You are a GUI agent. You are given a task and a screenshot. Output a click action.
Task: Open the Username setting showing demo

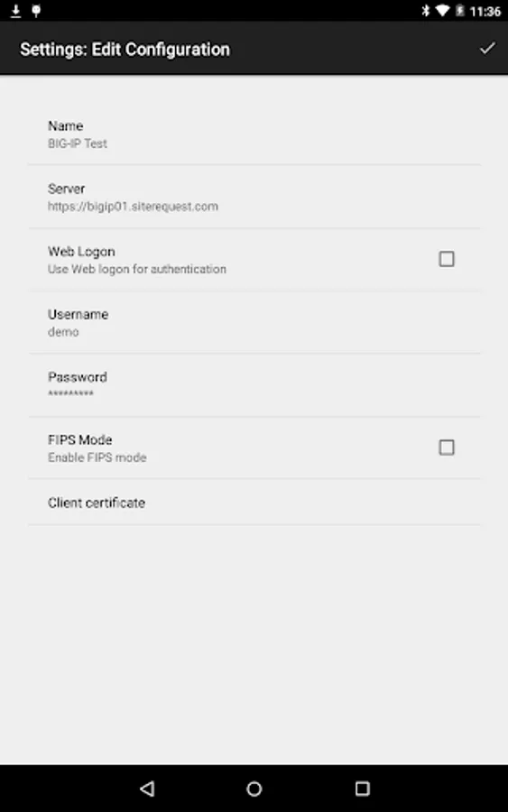tap(254, 323)
